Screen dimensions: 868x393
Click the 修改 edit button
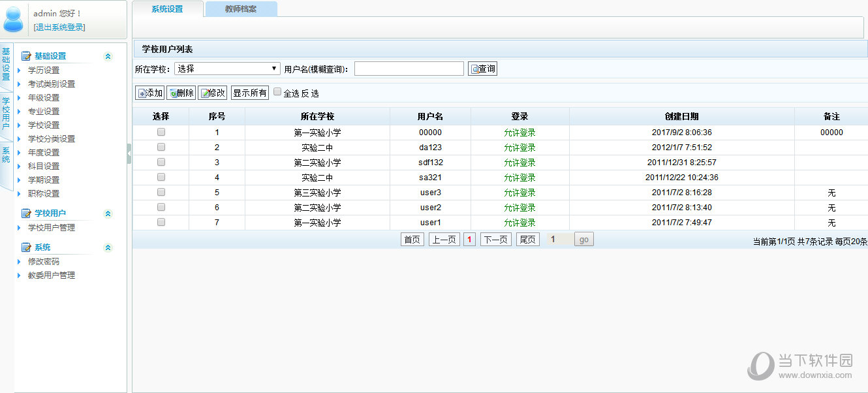click(x=213, y=93)
